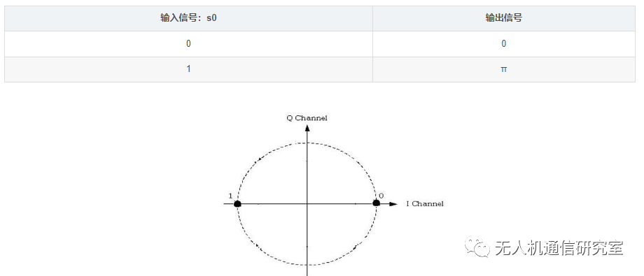
Task: Click the constellation point labeled 0
Action: click(x=376, y=203)
